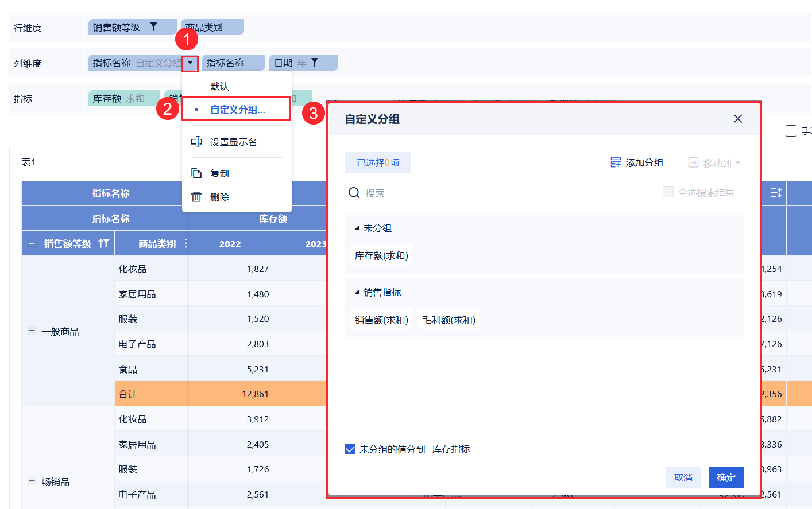Close the 自定义分组 dialog with the X

pos(738,119)
